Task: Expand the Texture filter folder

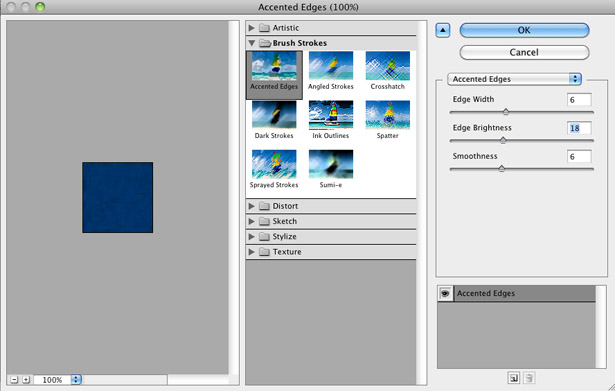Action: click(x=252, y=252)
